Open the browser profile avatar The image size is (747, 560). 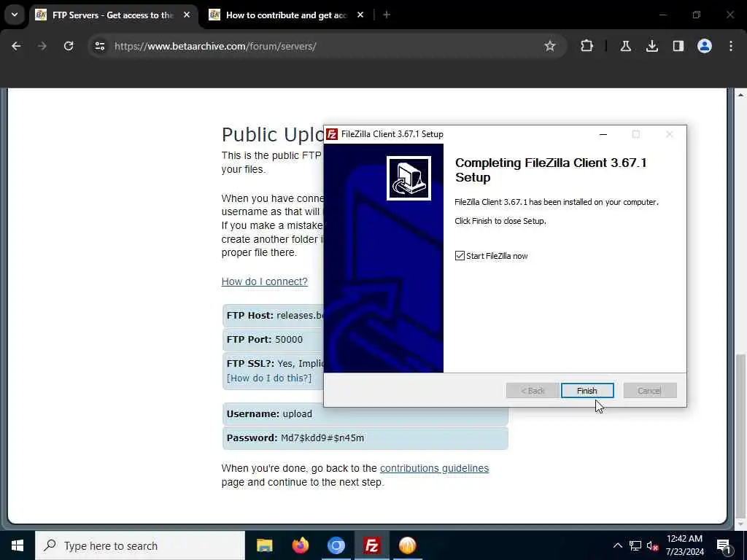pyautogui.click(x=705, y=46)
